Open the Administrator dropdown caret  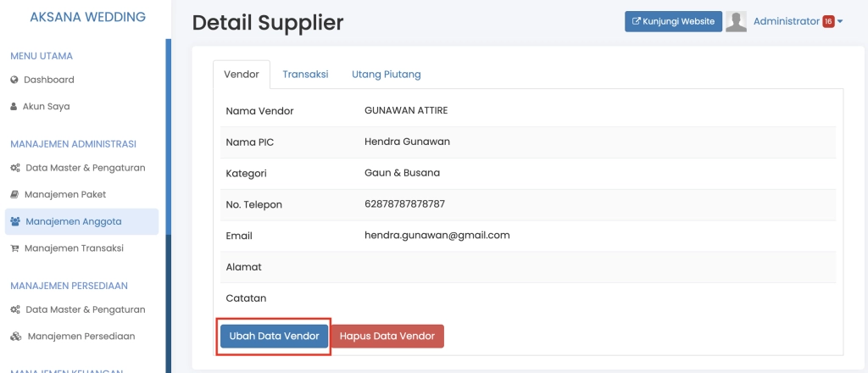tap(840, 21)
